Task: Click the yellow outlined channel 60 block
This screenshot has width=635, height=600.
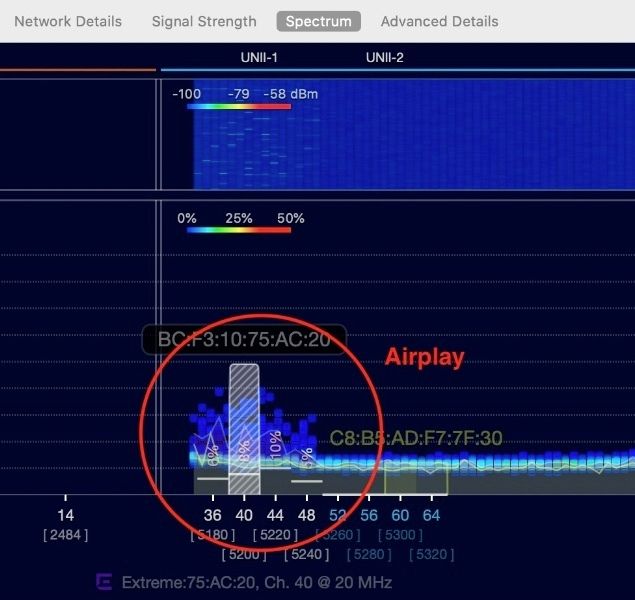Action: (416, 479)
